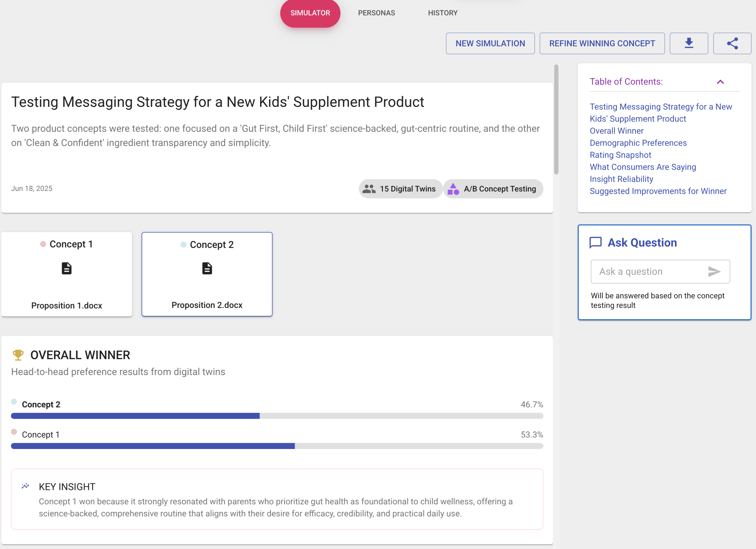
Task: Click Refine Winning Concept button
Action: click(x=602, y=43)
